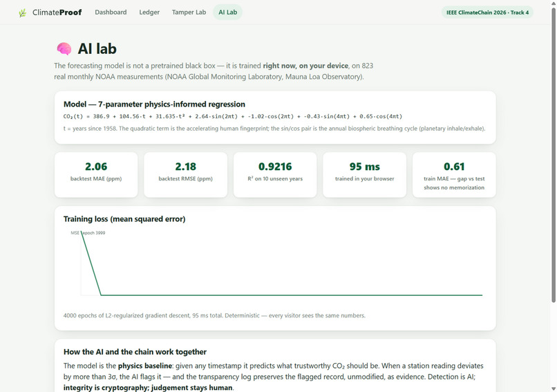Image resolution: width=557 pixels, height=392 pixels.
Task: Click the ClimateProof brand name
Action: pos(57,12)
